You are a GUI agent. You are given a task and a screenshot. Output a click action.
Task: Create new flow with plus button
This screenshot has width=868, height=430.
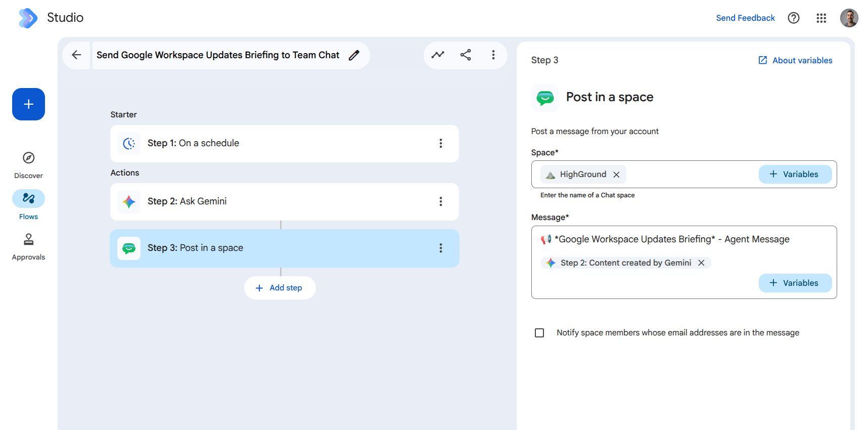pyautogui.click(x=29, y=104)
